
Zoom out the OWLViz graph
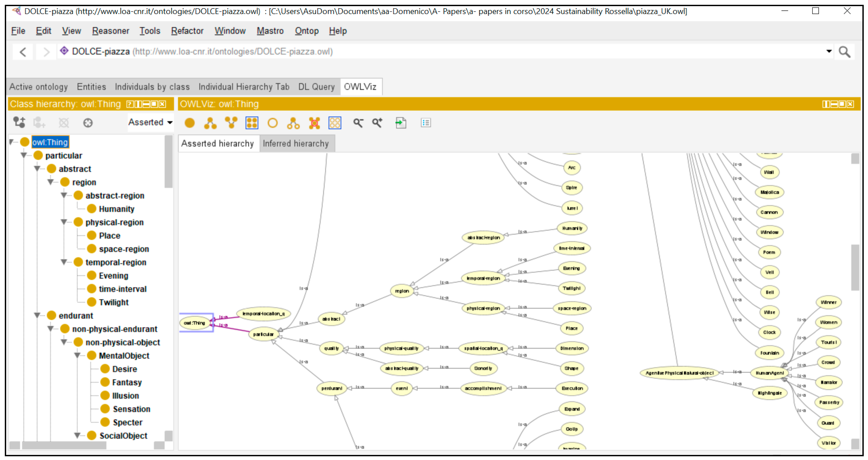[x=358, y=123]
